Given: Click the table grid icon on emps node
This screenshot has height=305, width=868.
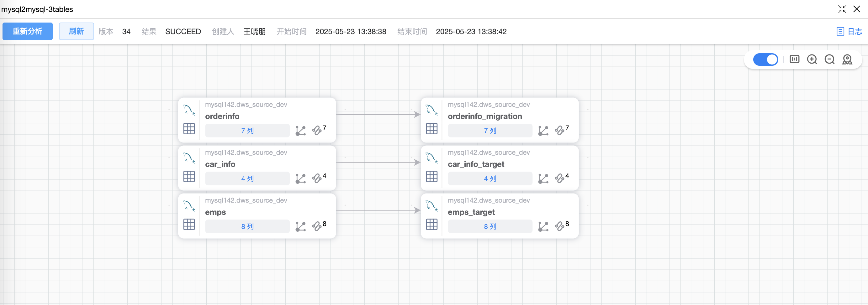Looking at the screenshot, I should (189, 225).
